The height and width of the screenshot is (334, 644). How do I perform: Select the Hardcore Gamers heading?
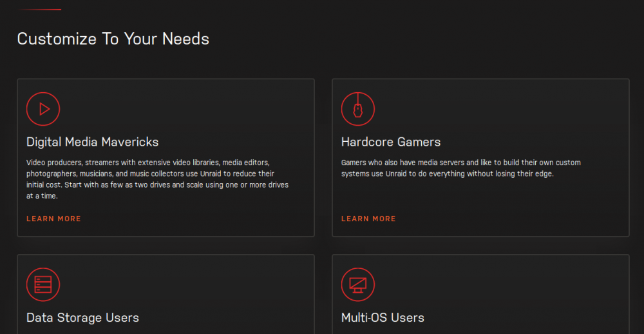(391, 142)
